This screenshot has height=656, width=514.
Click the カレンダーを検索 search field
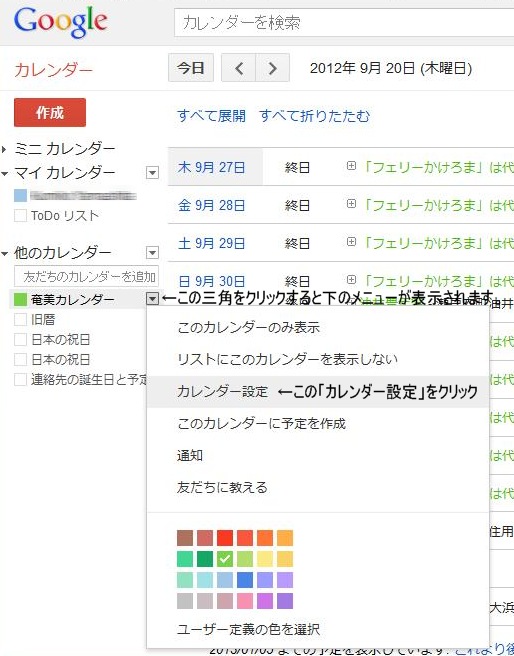[344, 23]
